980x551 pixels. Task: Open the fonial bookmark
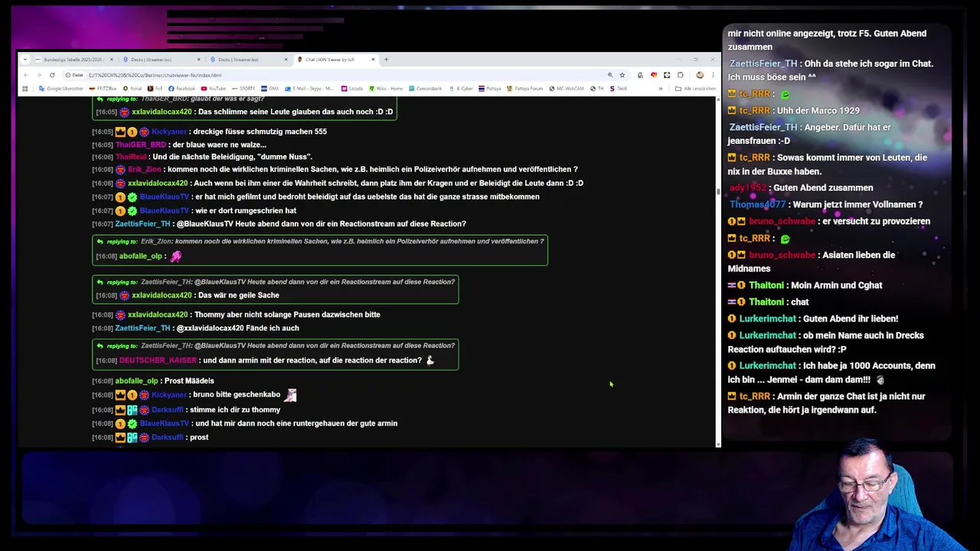pos(133,89)
